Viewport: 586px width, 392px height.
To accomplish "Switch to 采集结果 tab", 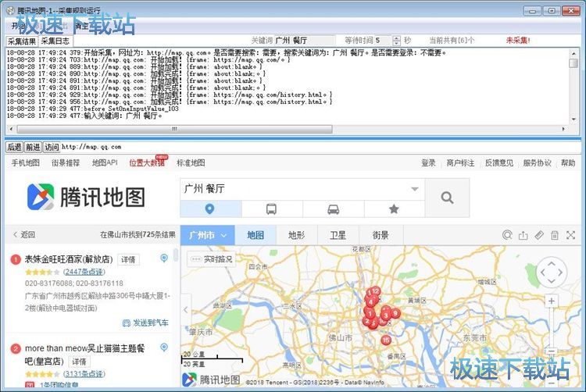I will pyautogui.click(x=22, y=41).
